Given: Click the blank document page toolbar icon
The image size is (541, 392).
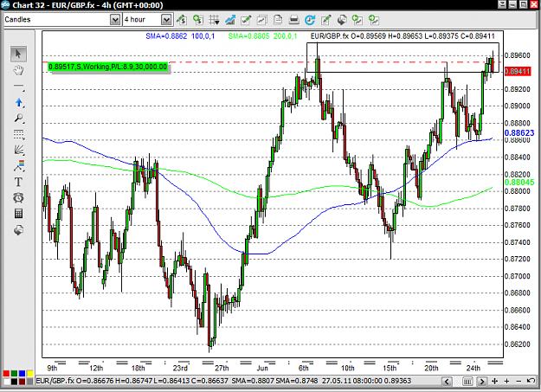Looking at the screenshot, I should coord(278,20).
